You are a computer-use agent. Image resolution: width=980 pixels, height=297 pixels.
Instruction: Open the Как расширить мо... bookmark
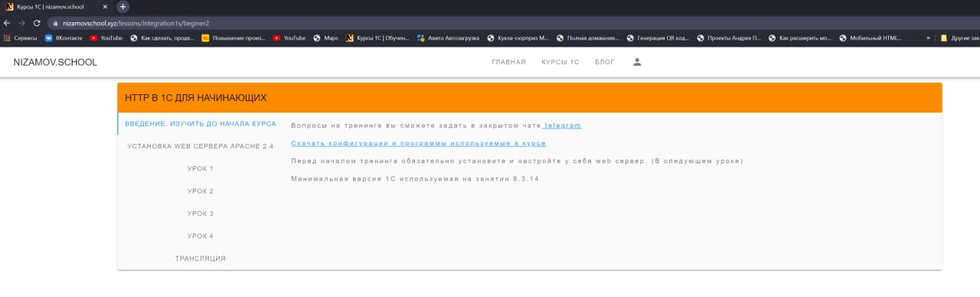(800, 38)
